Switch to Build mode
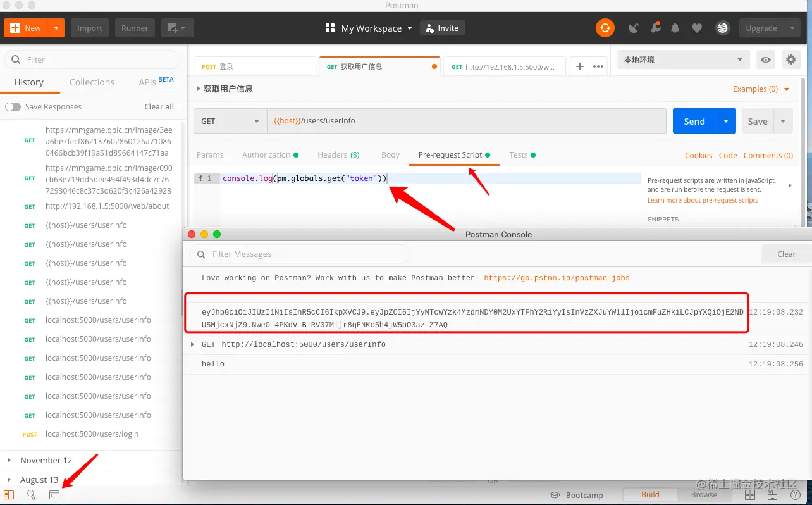812x505 pixels. (650, 495)
